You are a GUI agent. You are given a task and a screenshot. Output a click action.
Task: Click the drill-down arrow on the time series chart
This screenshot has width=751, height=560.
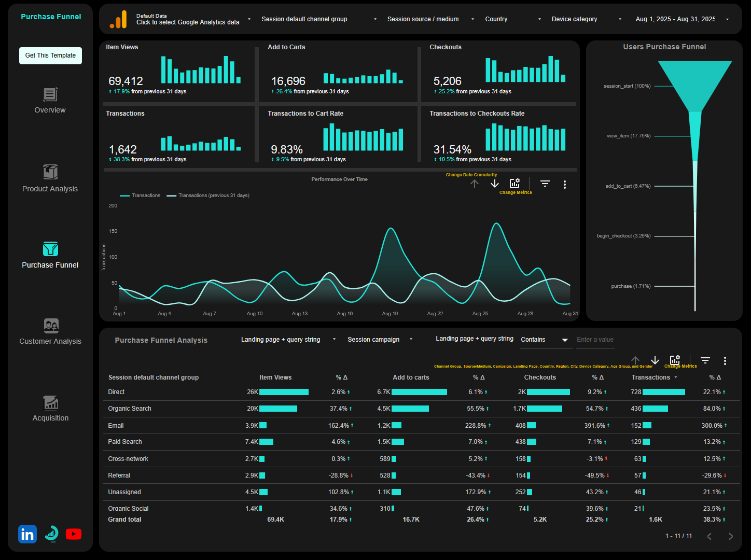(494, 184)
